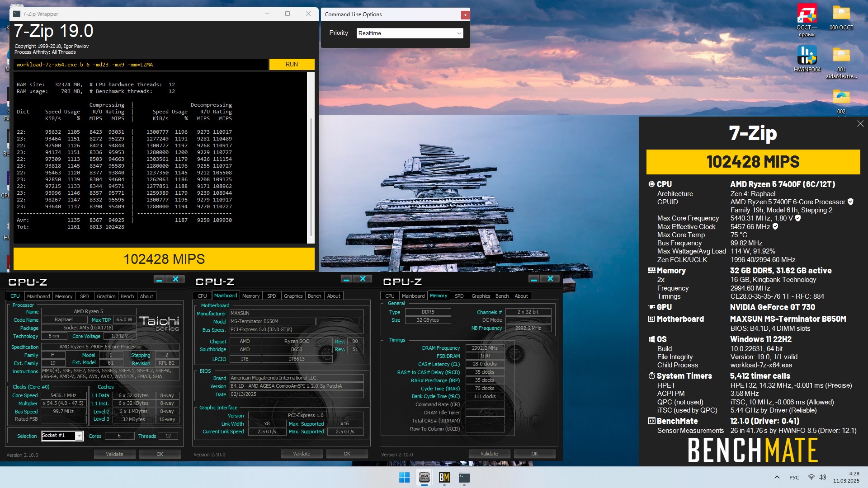Expand hidden system tray icons chevron
868x488 pixels.
tap(777, 477)
